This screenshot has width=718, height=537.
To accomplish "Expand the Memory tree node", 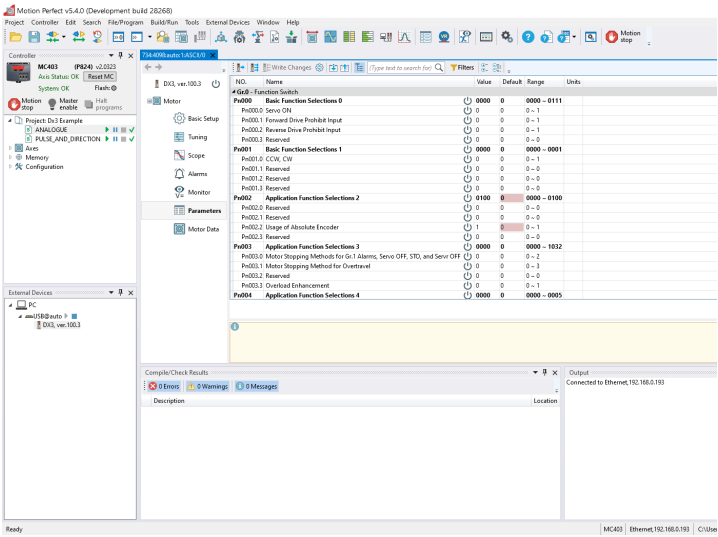I will pos(10,157).
